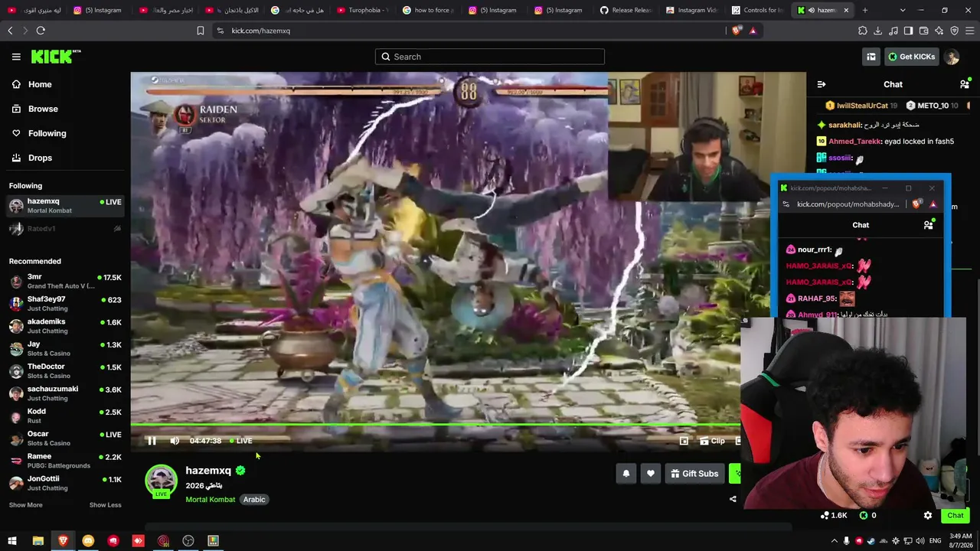Viewport: 980px width, 551px height.
Task: Collapse recommended list with Show Less
Action: 105,505
